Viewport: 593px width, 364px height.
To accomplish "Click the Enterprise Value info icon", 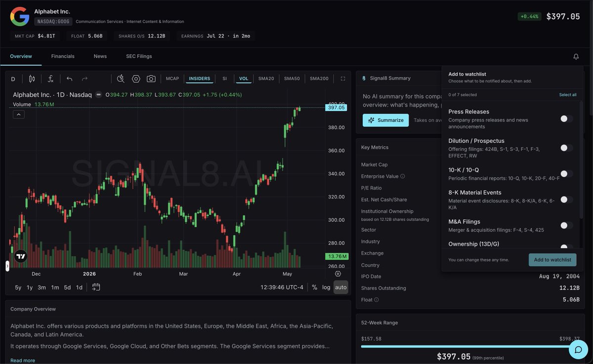I will (x=402, y=176).
